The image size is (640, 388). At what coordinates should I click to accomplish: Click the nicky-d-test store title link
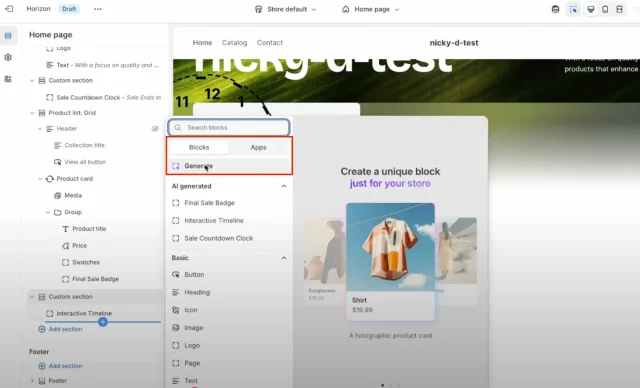click(x=454, y=43)
